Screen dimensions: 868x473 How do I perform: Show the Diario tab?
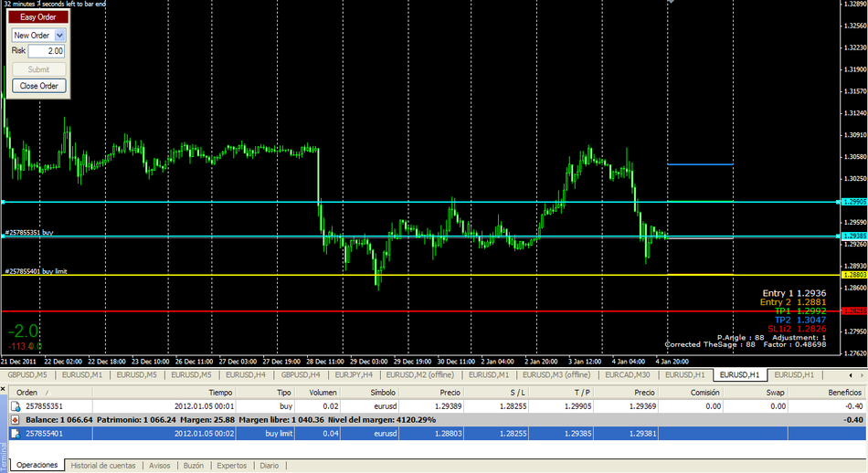coord(269,466)
